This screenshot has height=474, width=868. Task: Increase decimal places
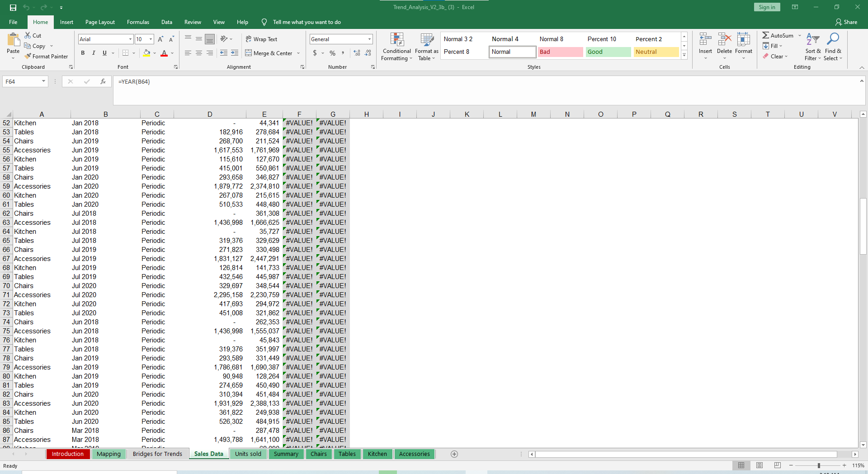[x=357, y=53]
